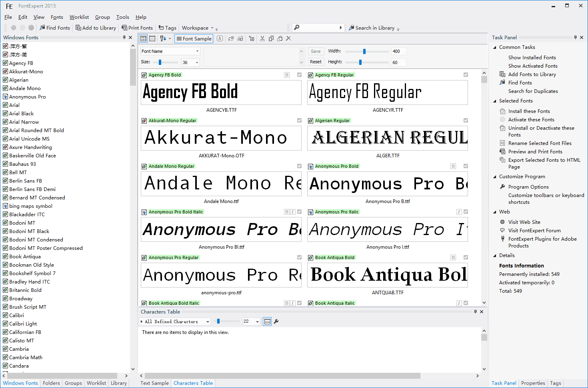Click the Tags toolbar icon
This screenshot has height=388, width=588.
coord(168,28)
